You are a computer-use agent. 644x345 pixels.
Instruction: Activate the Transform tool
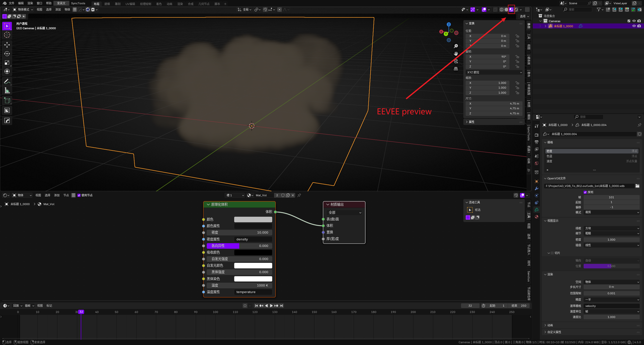click(7, 72)
